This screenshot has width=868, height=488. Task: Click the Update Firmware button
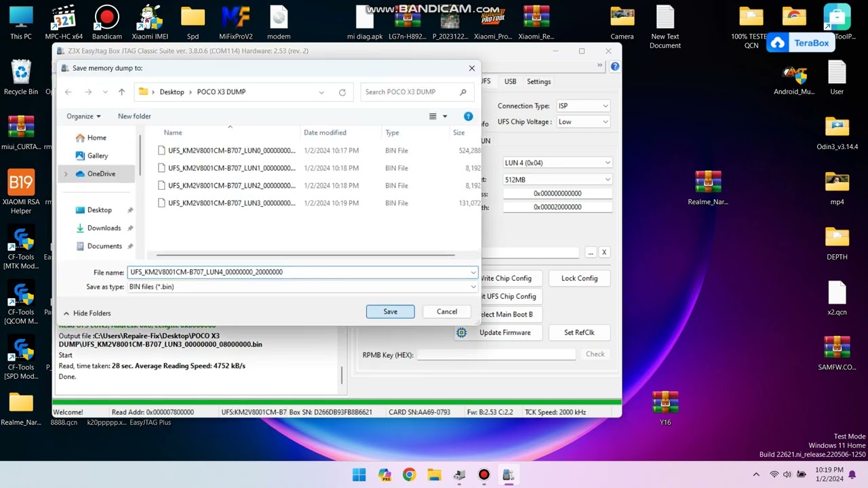click(x=498, y=333)
